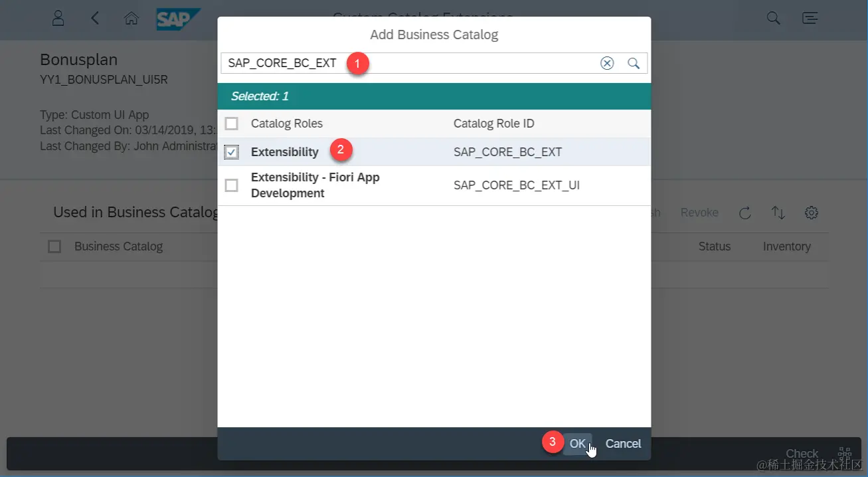868x477 pixels.
Task: Open the sort settings icon
Action: (778, 213)
